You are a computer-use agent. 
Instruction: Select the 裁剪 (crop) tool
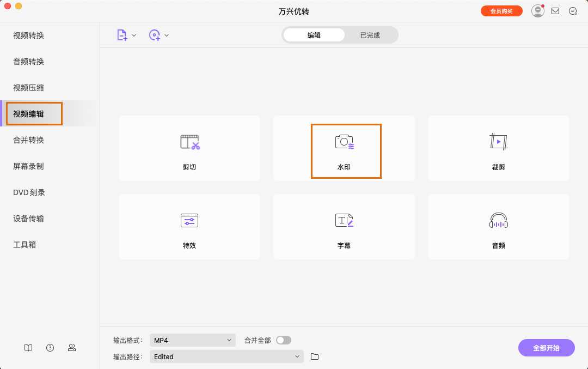pos(498,148)
